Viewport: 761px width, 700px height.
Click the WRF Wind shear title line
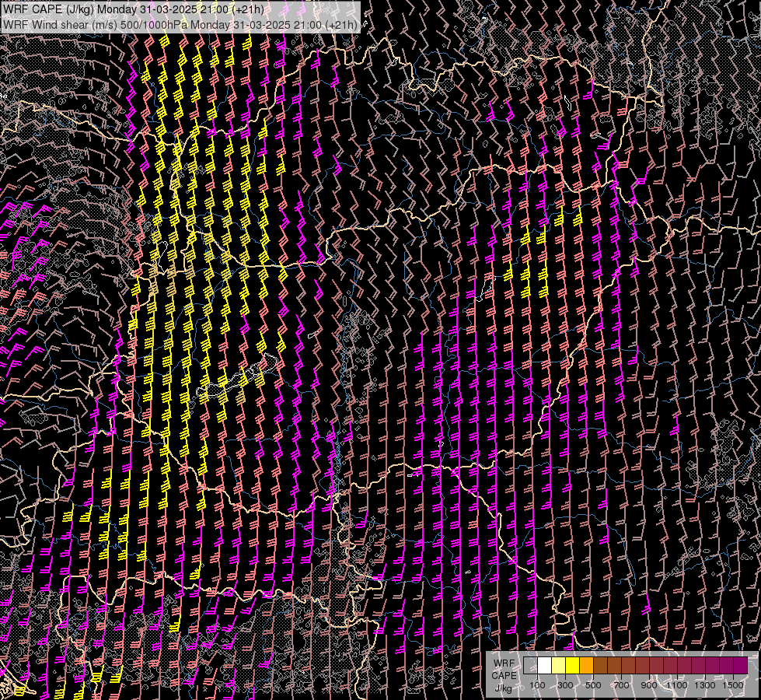180,24
